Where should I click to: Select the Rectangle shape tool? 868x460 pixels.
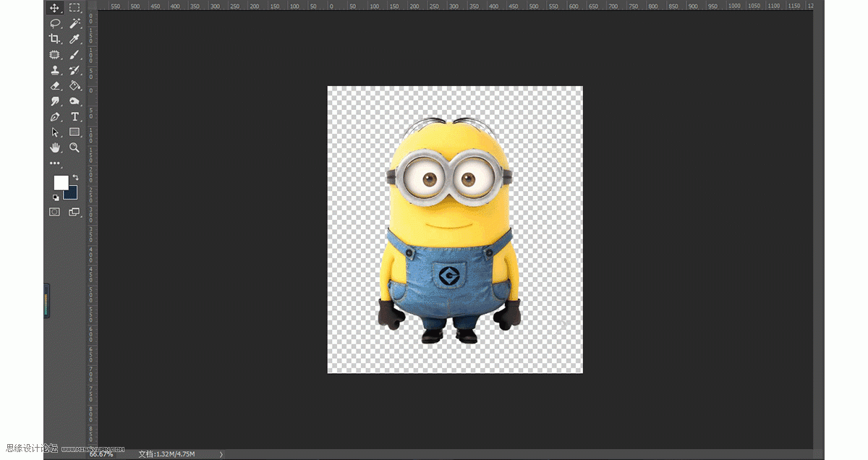click(75, 132)
